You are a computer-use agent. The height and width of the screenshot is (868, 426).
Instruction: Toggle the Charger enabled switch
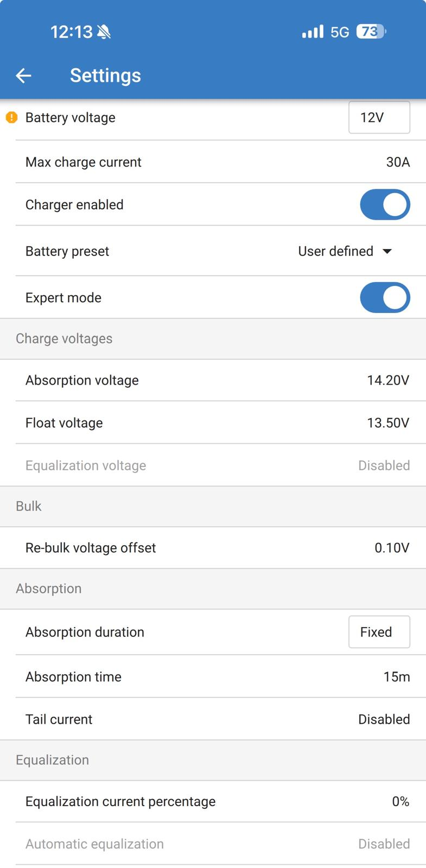385,205
